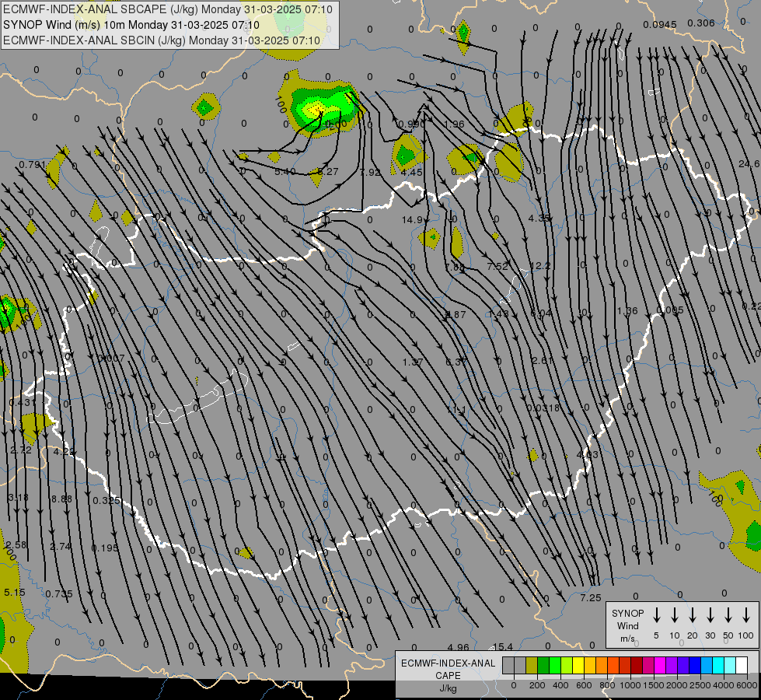The height and width of the screenshot is (700, 761).
Task: Click the 0.0318 value on the map
Action: 543,408
